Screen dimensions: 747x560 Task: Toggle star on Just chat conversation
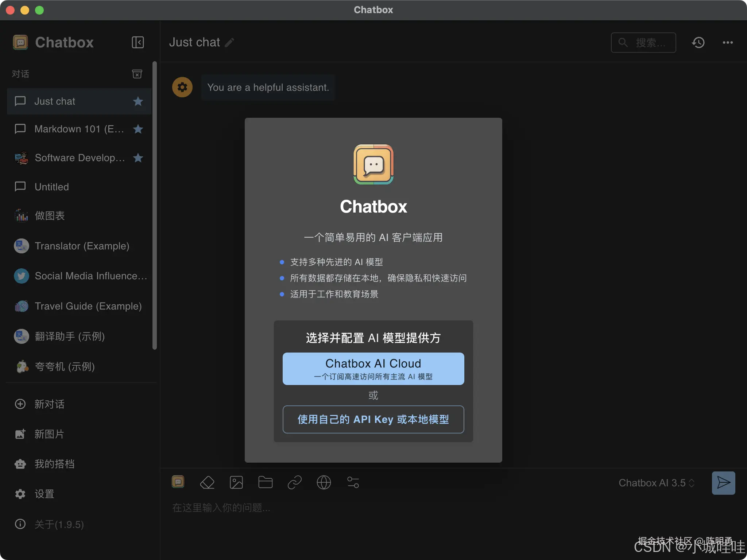pos(138,101)
